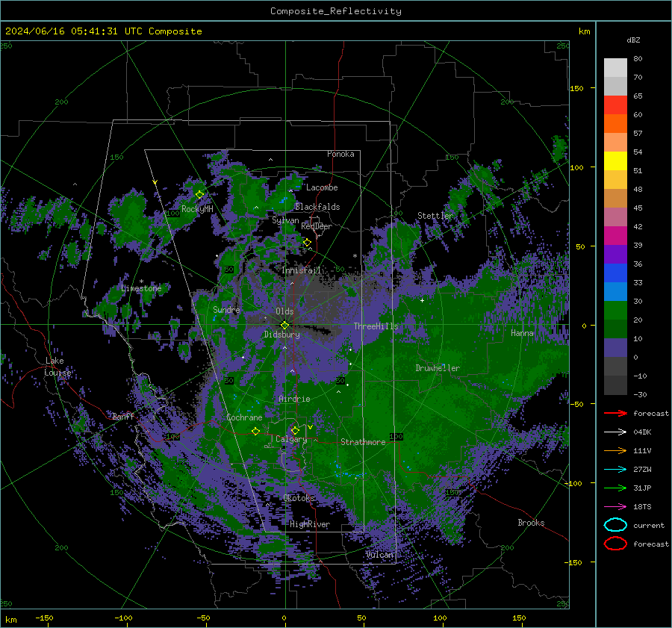
Task: Click the Airdrie city label
Action: 294,399
